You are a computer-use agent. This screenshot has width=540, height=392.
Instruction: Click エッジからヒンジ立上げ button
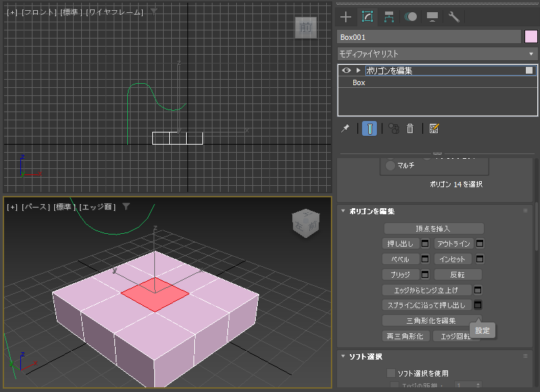click(x=426, y=290)
